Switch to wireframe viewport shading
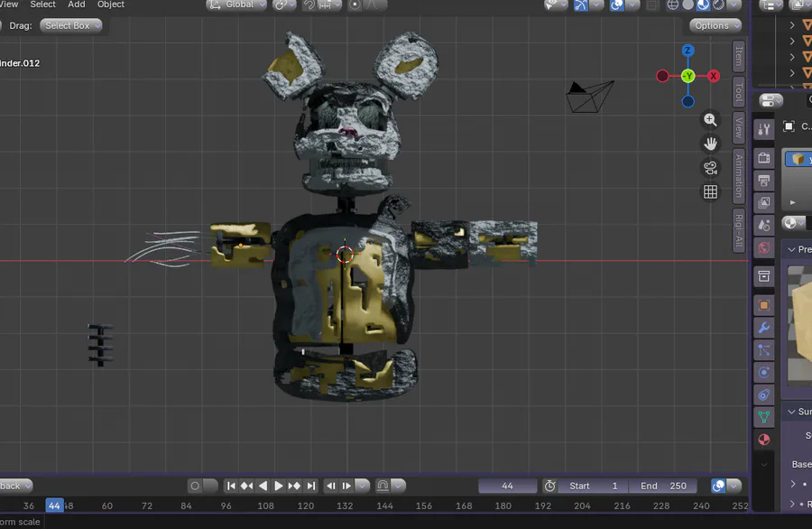This screenshot has height=529, width=812. 673,5
